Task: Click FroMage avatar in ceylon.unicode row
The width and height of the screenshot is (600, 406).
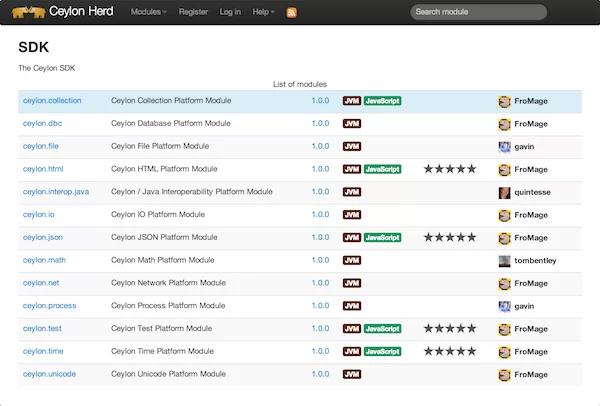Action: [x=504, y=375]
